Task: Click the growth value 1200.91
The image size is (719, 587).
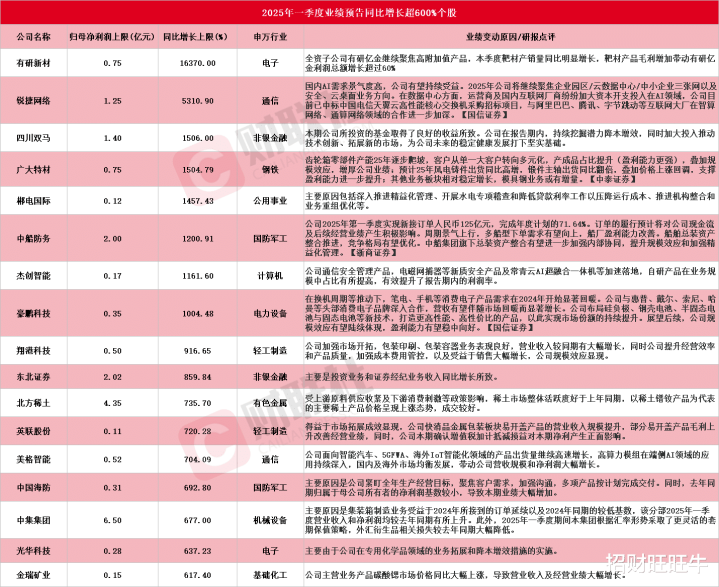Action: (198, 238)
